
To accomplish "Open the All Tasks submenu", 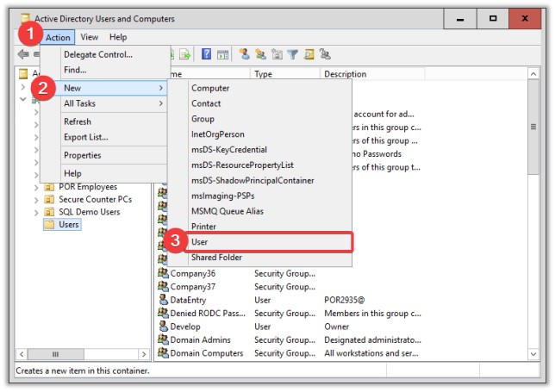I will click(113, 103).
